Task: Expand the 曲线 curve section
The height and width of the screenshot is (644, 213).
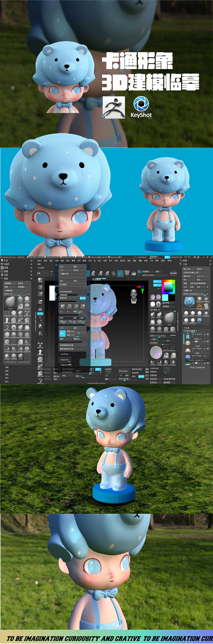Action: tap(7, 371)
